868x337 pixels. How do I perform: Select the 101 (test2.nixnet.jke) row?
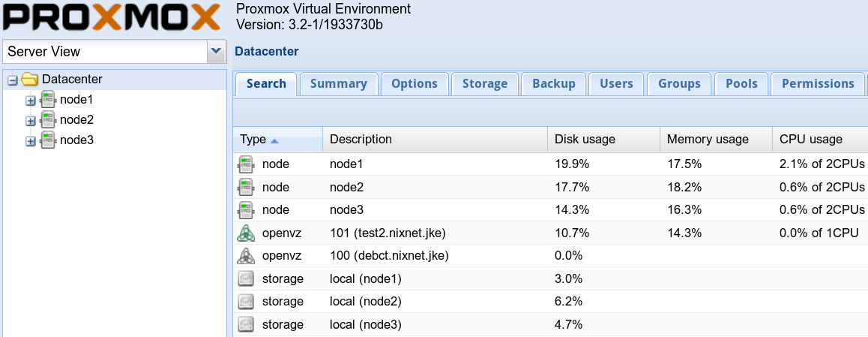(x=551, y=233)
